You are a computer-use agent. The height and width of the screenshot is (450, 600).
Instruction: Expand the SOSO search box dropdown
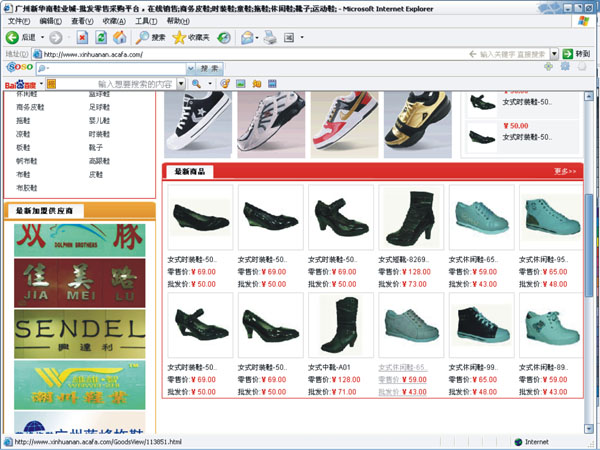click(x=190, y=68)
